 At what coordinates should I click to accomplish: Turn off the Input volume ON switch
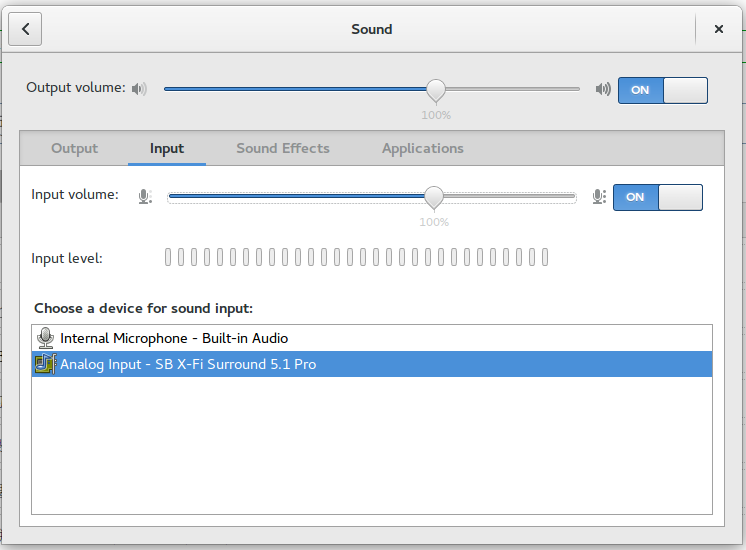pos(657,197)
